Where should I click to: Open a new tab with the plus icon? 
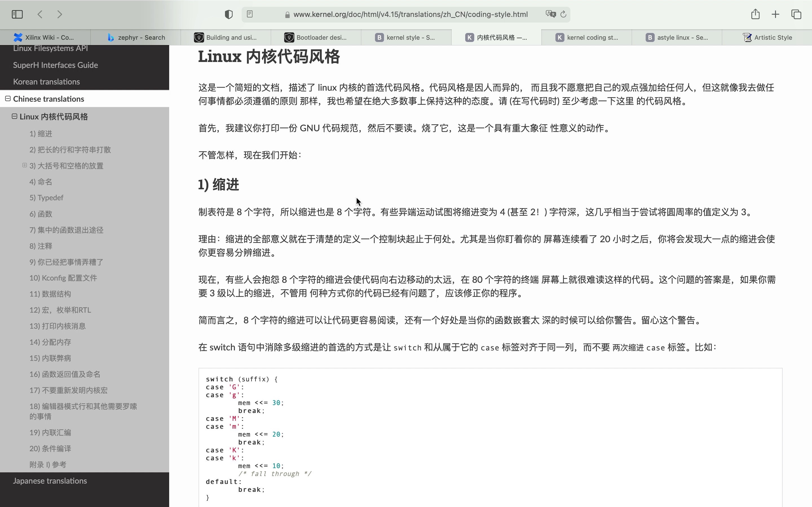[x=775, y=14]
